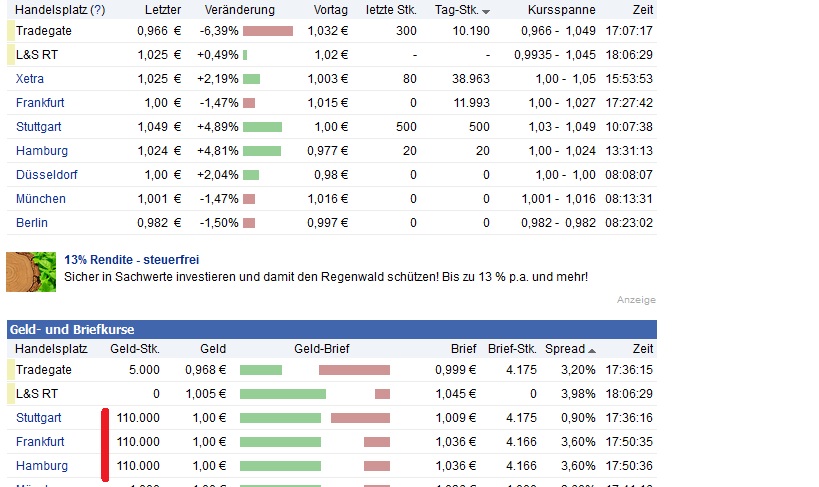Click the Geld column header
The image size is (819, 487).
point(213,349)
